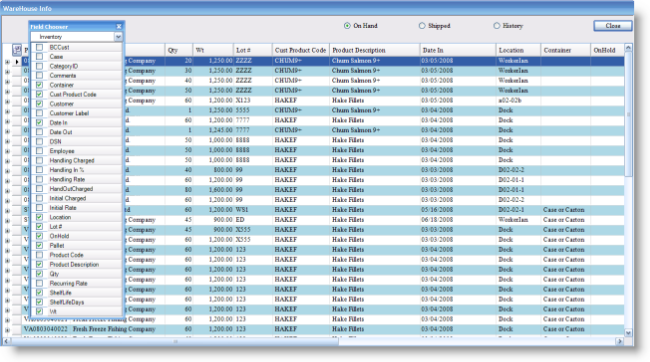Enable the Handling Rate checkbox
The width and height of the screenshot is (650, 362).
tap(39, 180)
